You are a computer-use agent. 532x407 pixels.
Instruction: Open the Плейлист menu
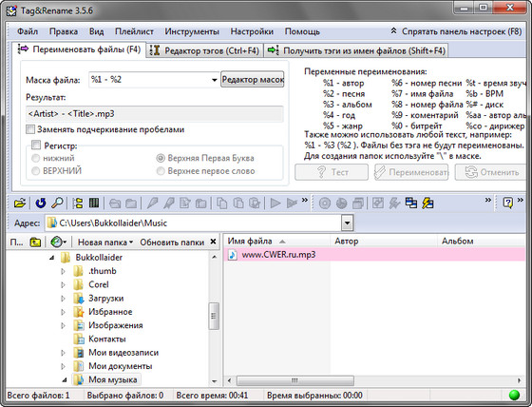pos(134,31)
